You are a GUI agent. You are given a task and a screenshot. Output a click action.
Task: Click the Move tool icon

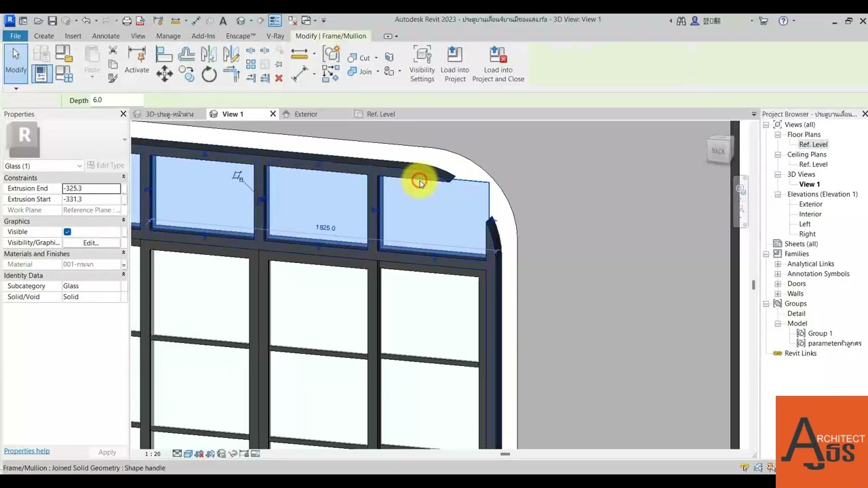click(164, 74)
